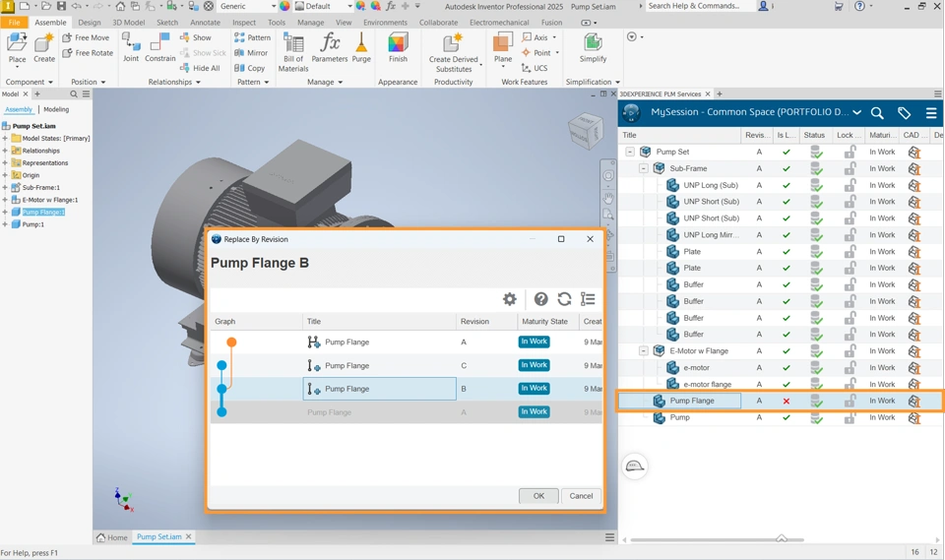This screenshot has height=560, width=945.
Task: Click Hide All relationships toggle
Action: pos(200,68)
